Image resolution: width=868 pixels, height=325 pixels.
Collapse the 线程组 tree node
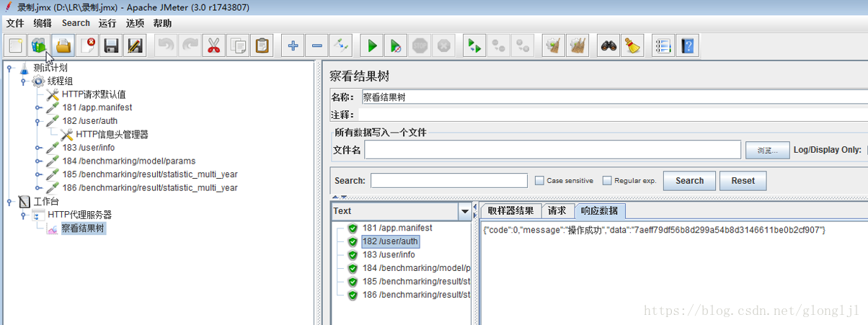pyautogui.click(x=24, y=81)
